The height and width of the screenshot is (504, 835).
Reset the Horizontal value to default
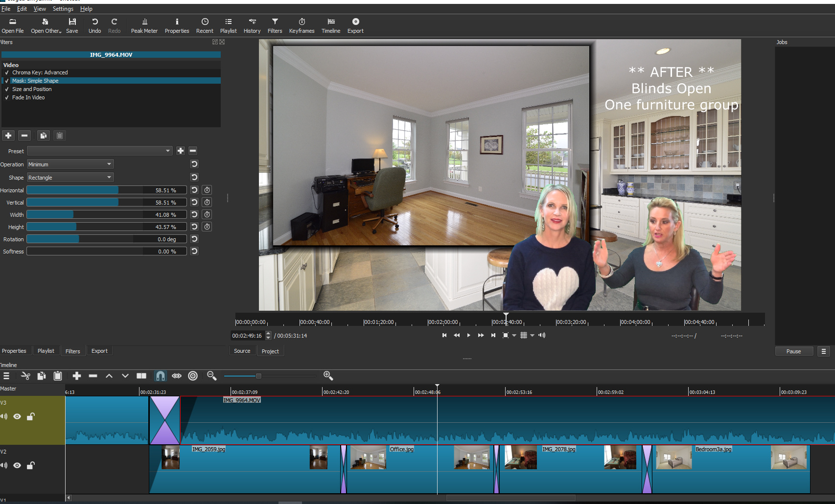pos(194,190)
